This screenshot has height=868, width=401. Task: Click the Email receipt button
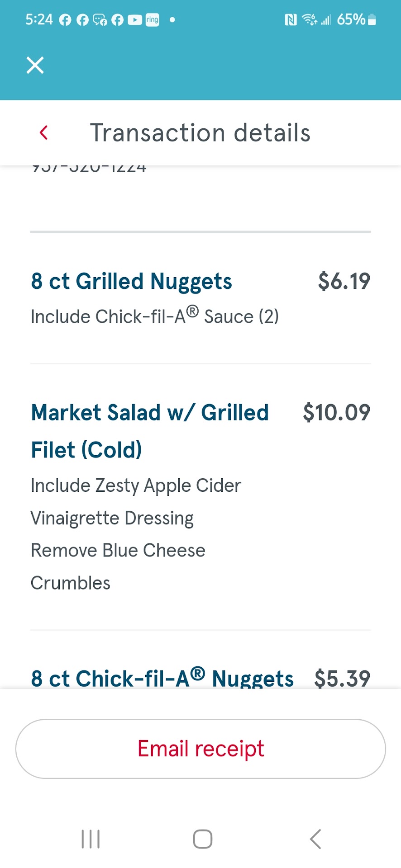pyautogui.click(x=200, y=749)
